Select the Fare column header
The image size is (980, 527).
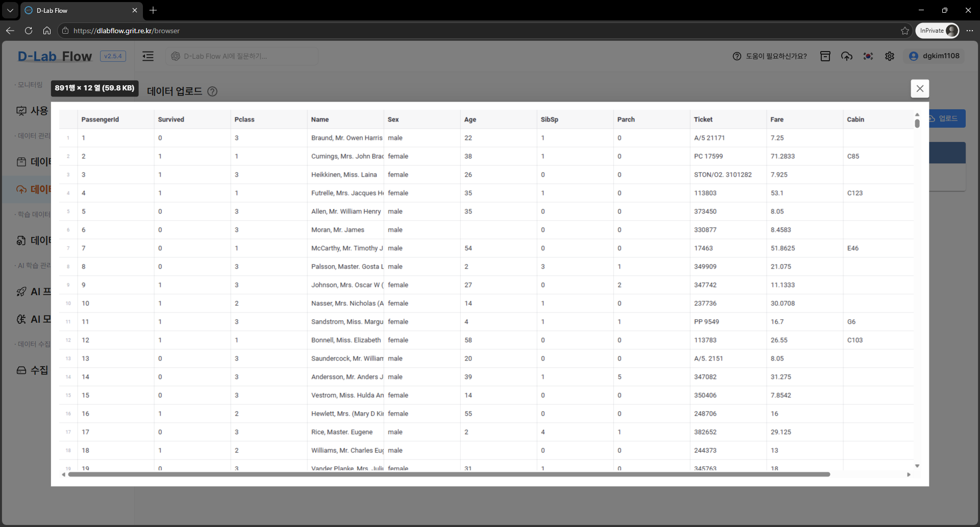coord(804,119)
